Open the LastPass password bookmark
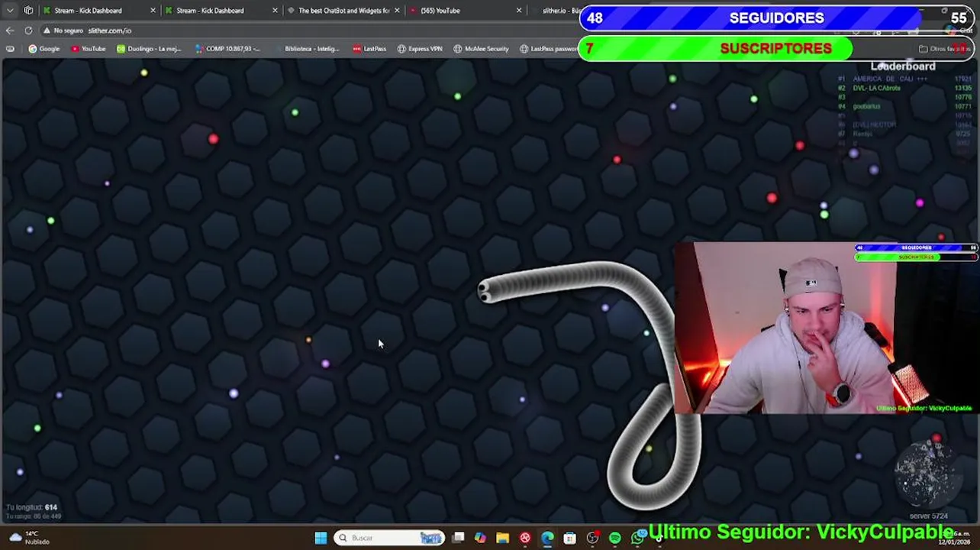The width and height of the screenshot is (980, 550). click(548, 49)
